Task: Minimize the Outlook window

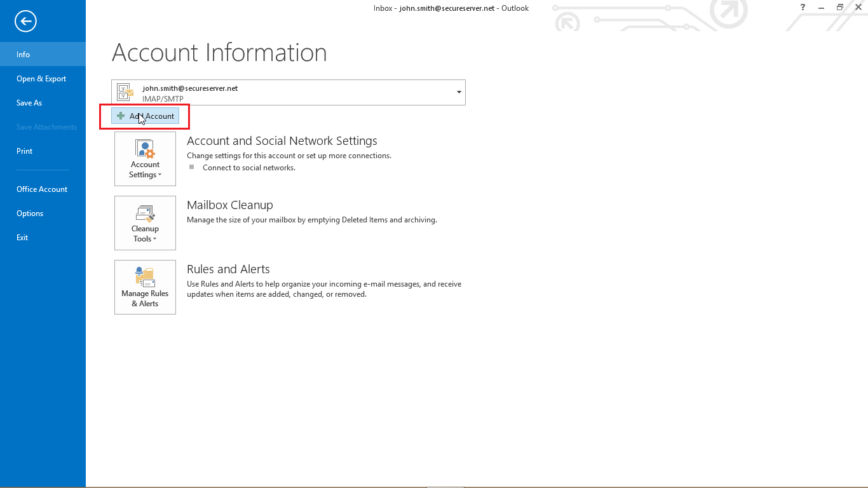Action: tap(822, 7)
